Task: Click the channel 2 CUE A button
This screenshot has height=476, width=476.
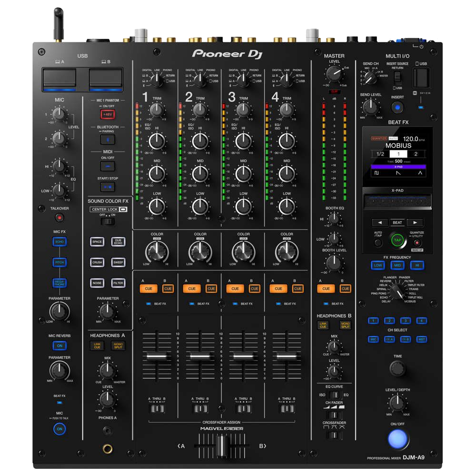Action: pos(192,288)
